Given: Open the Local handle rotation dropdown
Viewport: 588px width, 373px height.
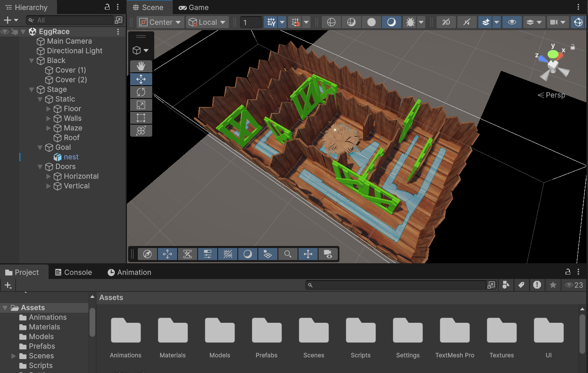Looking at the screenshot, I should (x=207, y=22).
